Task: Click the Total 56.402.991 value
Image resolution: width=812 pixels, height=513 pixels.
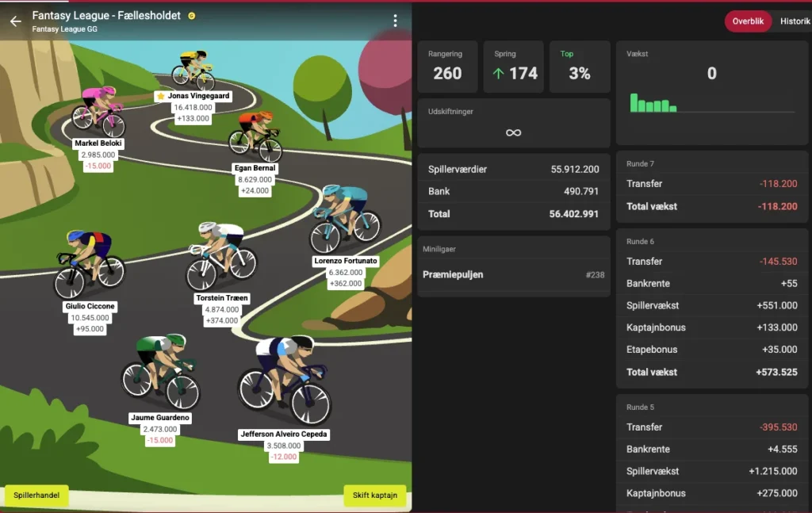Action: coord(574,214)
